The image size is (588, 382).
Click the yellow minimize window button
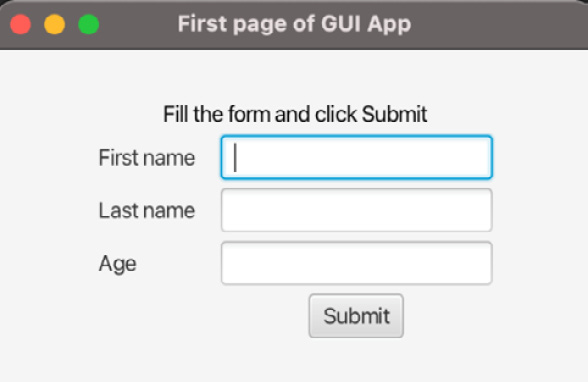pyautogui.click(x=55, y=24)
